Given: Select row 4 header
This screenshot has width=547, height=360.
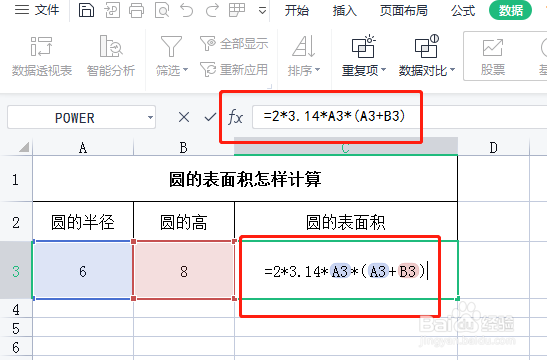Looking at the screenshot, I should pyautogui.click(x=16, y=309).
